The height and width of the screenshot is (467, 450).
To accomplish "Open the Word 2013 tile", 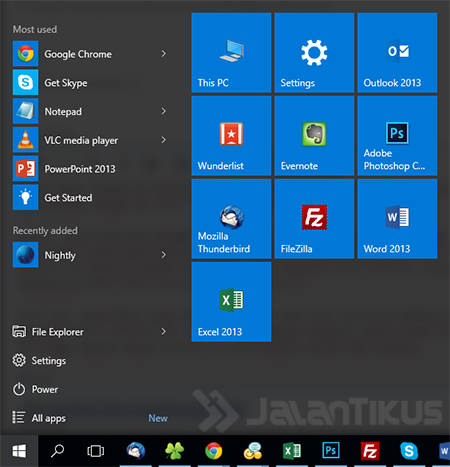I will click(x=397, y=219).
